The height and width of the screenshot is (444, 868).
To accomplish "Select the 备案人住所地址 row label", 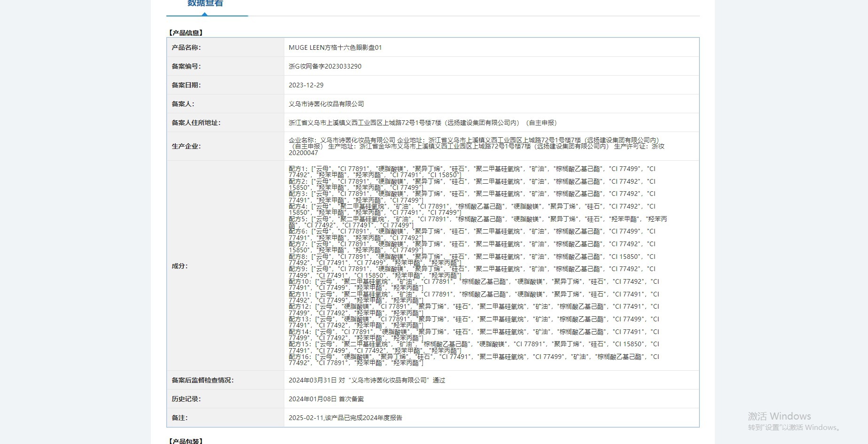I will pyautogui.click(x=196, y=123).
